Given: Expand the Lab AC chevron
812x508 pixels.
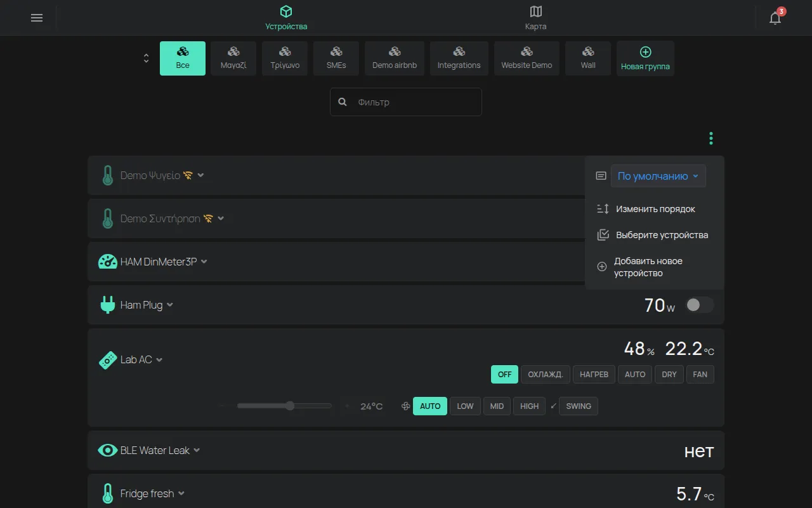Looking at the screenshot, I should tap(159, 360).
